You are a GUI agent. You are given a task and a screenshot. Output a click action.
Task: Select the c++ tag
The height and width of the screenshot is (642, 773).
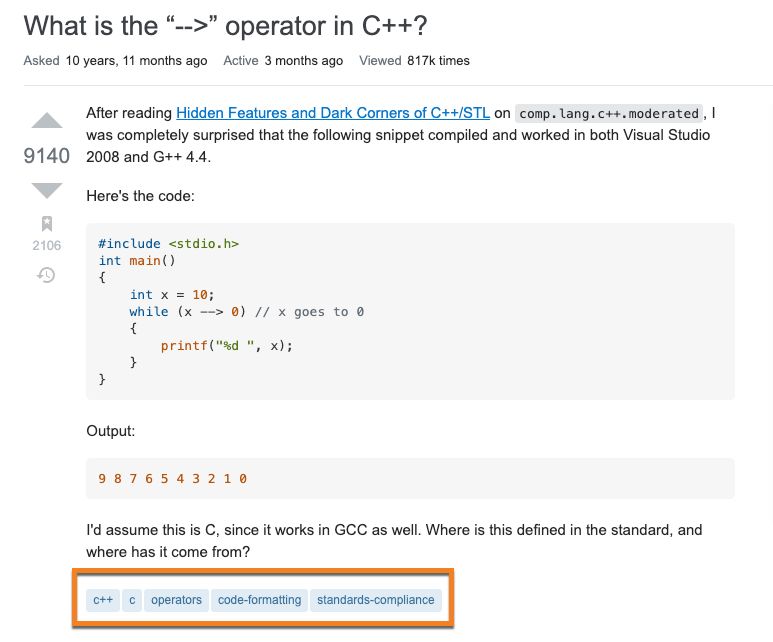pyautogui.click(x=103, y=600)
